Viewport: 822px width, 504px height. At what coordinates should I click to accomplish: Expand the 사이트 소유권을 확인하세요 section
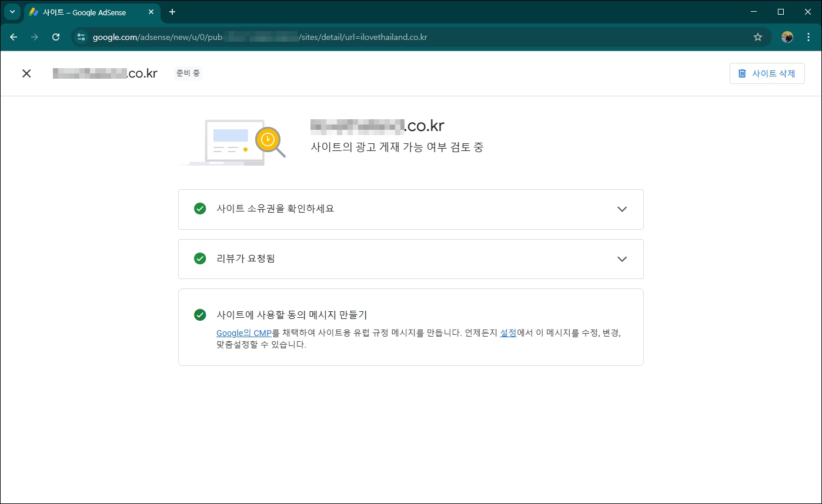[x=621, y=209]
